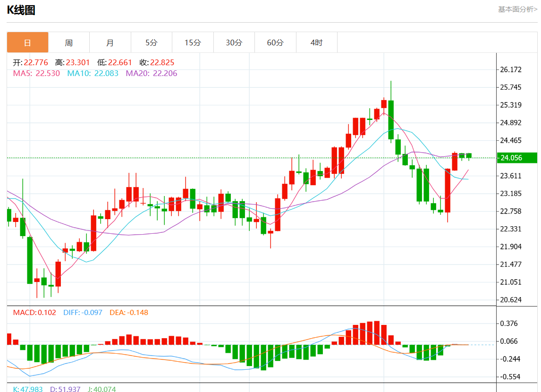Click the K线图 section heading
The width and height of the screenshot is (541, 392).
[x=21, y=10]
